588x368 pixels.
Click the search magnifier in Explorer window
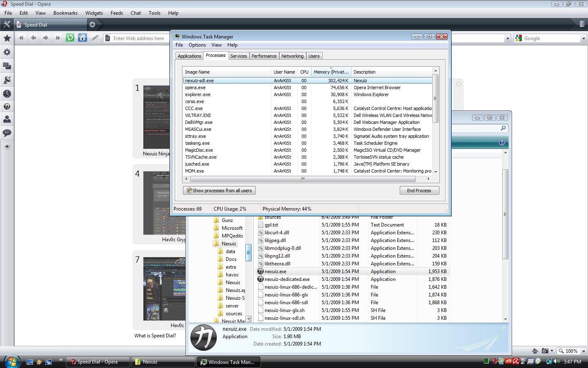point(503,128)
